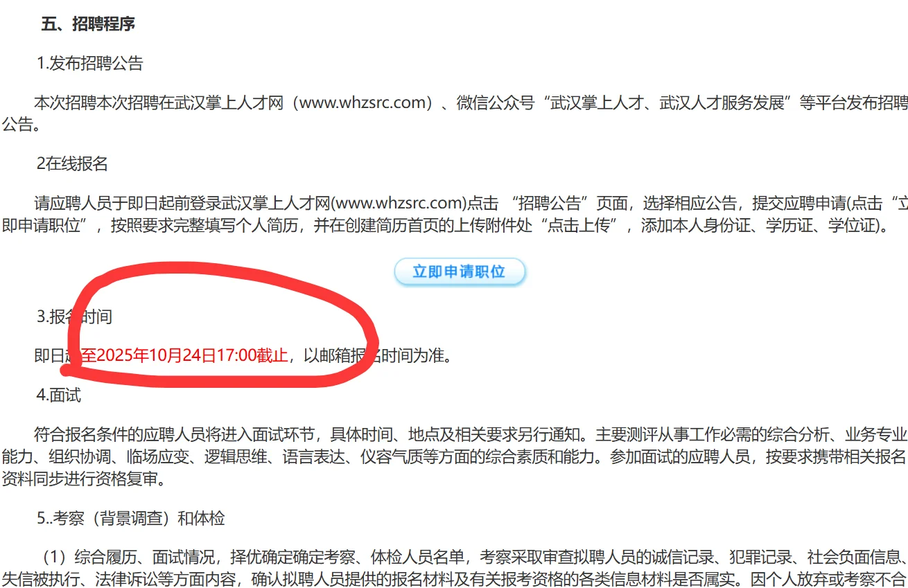Click the 4.面试 subheading

point(59,395)
